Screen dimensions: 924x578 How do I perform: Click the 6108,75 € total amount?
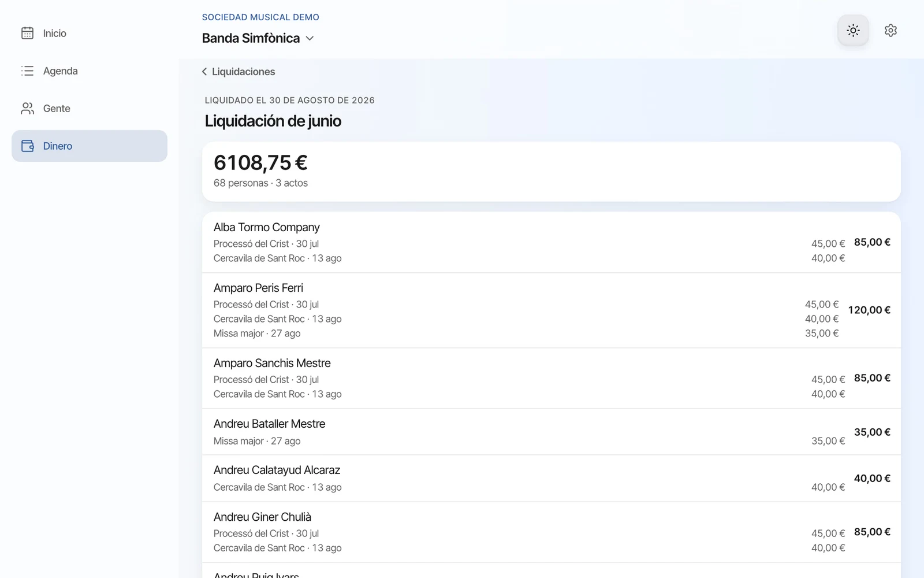[x=260, y=162]
